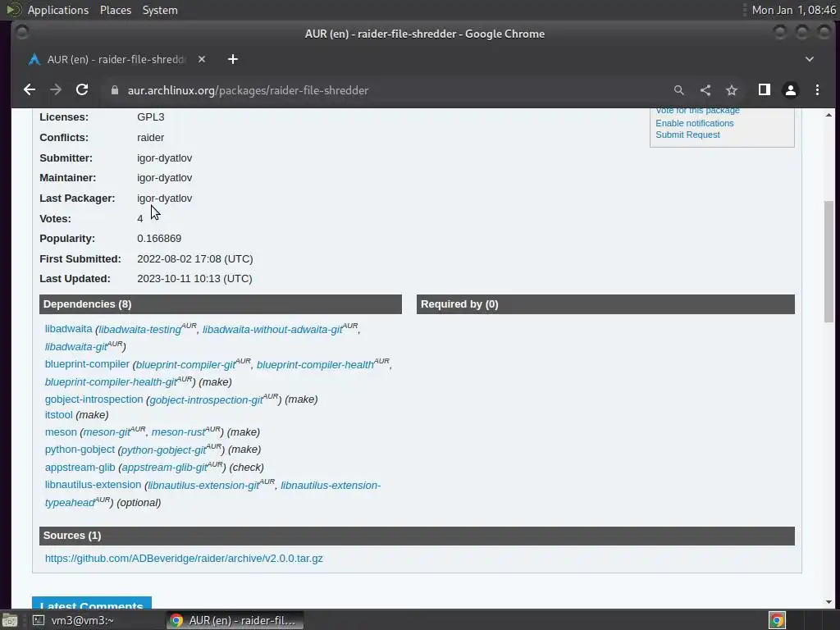840x630 pixels.
Task: Click the Arch logo tab favicon
Action: 34,59
